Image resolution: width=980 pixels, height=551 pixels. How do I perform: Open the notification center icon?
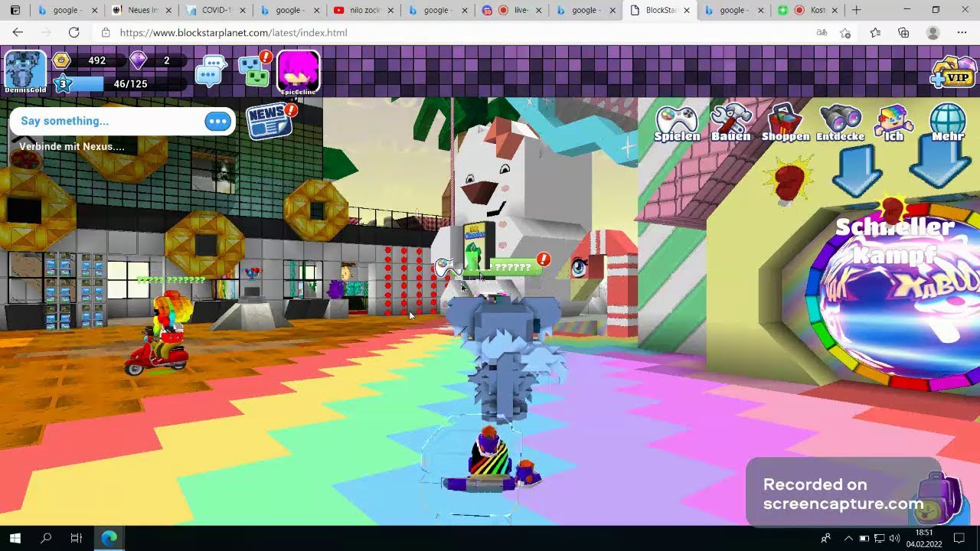959,538
